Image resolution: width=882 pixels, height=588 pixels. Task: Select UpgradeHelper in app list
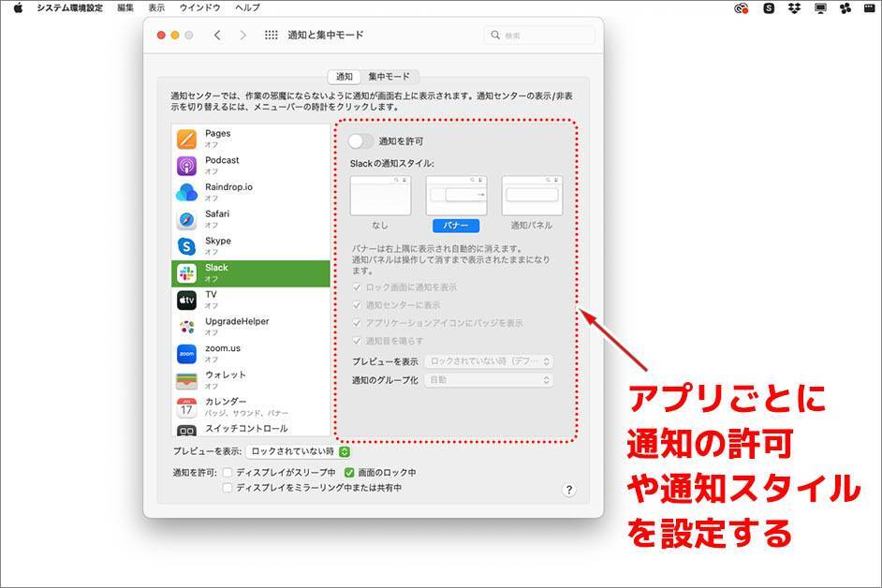coord(251,327)
